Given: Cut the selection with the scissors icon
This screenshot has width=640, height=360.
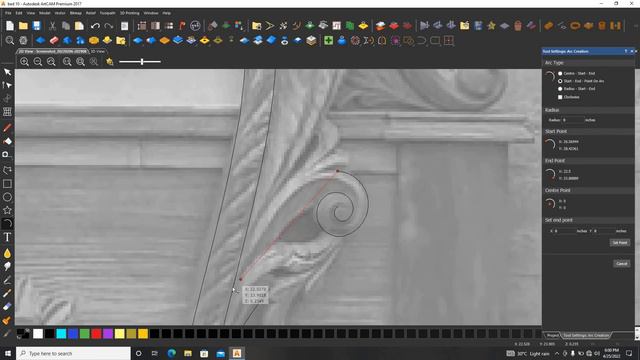Looking at the screenshot, I should pyautogui.click(x=52, y=26).
